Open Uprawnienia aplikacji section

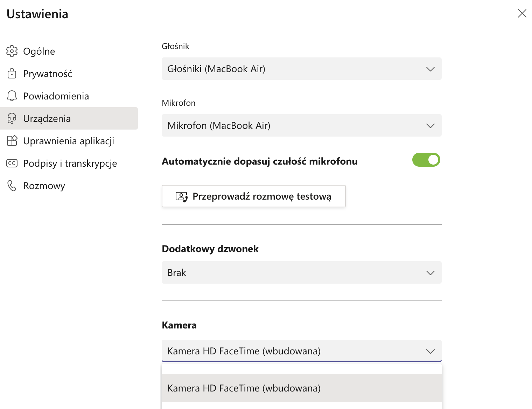click(x=69, y=141)
